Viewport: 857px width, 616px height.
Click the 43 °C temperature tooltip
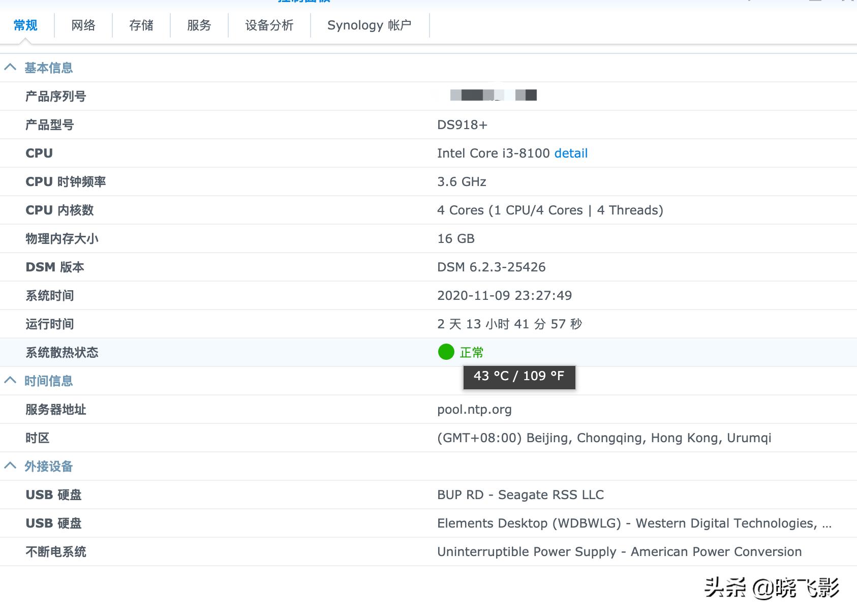tap(519, 377)
